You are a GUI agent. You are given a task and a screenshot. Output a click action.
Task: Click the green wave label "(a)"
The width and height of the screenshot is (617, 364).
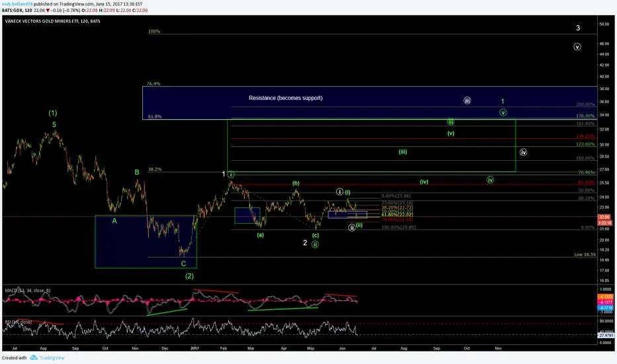tap(260, 235)
